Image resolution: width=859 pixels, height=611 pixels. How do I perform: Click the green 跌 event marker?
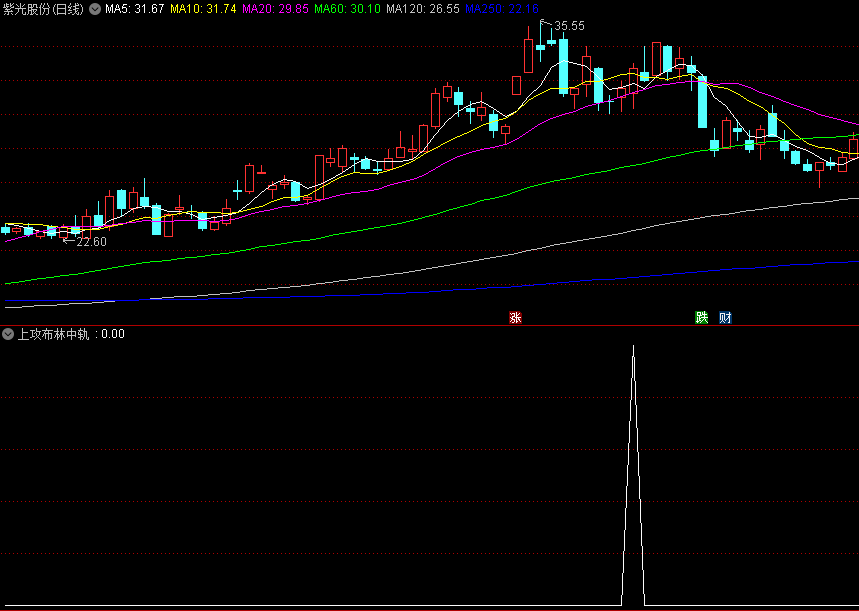click(701, 317)
